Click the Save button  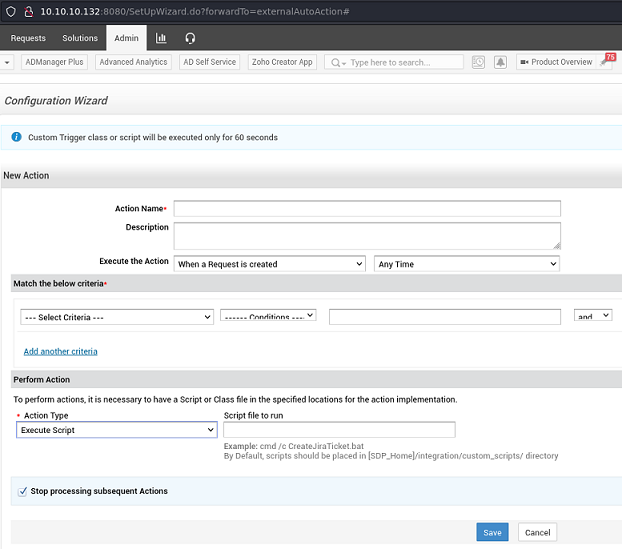492,532
